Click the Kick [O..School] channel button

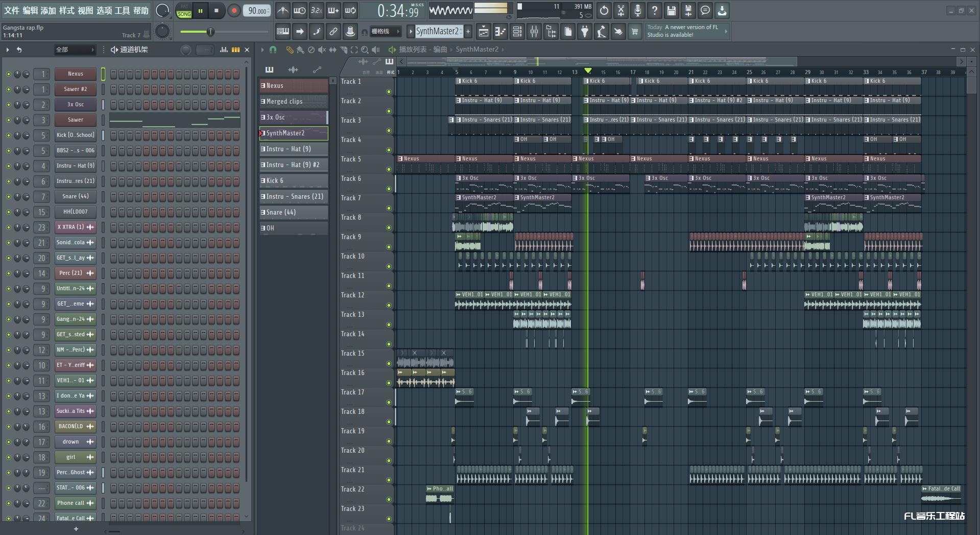[x=76, y=135]
